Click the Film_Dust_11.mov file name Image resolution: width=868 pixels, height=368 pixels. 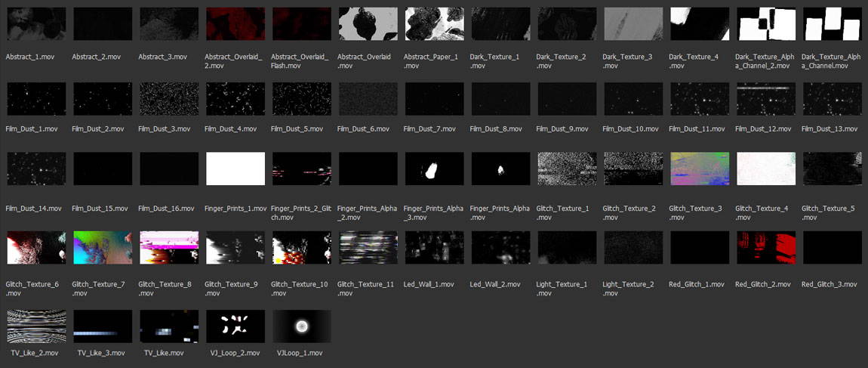point(697,129)
